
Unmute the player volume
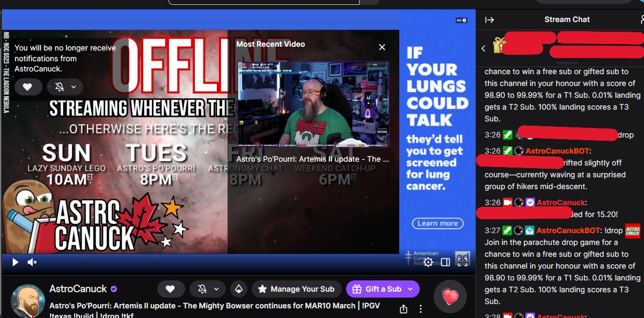tap(32, 262)
